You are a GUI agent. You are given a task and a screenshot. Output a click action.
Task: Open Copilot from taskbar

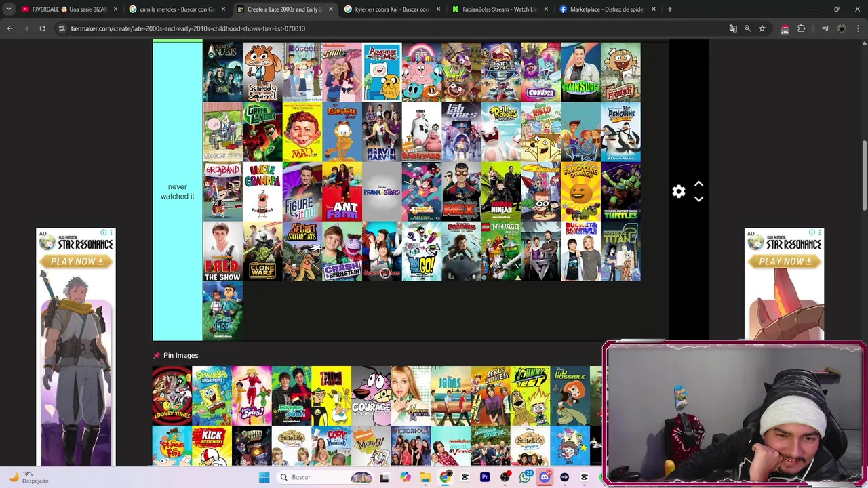tap(405, 477)
